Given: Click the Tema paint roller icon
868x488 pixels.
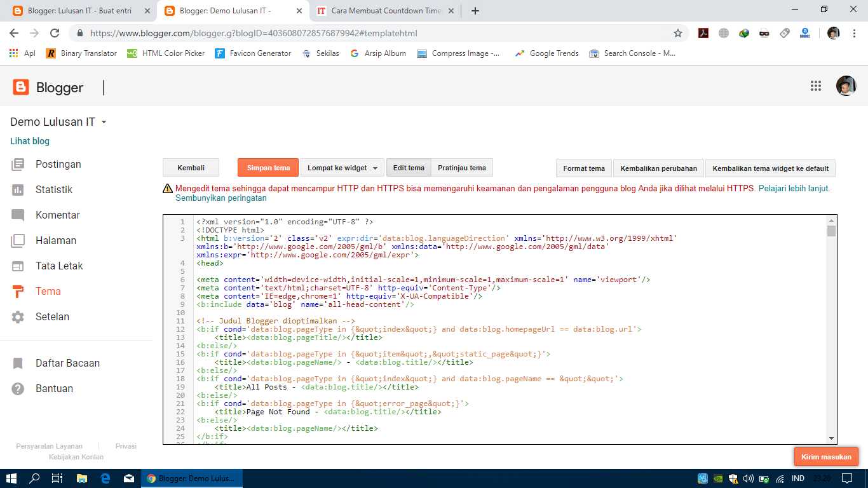Looking at the screenshot, I should (18, 292).
